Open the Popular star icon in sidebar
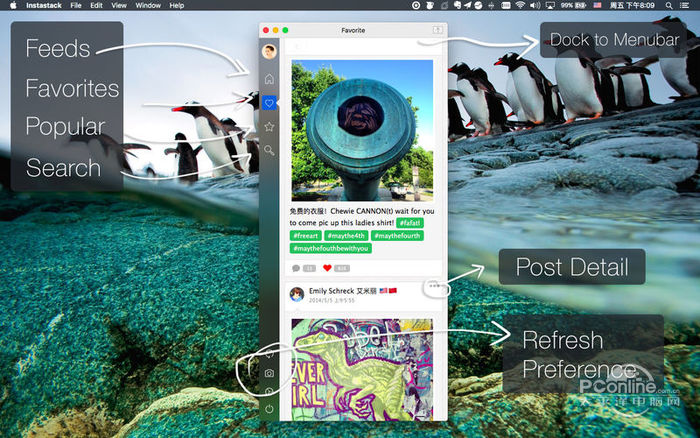The image size is (700, 438). point(269,127)
